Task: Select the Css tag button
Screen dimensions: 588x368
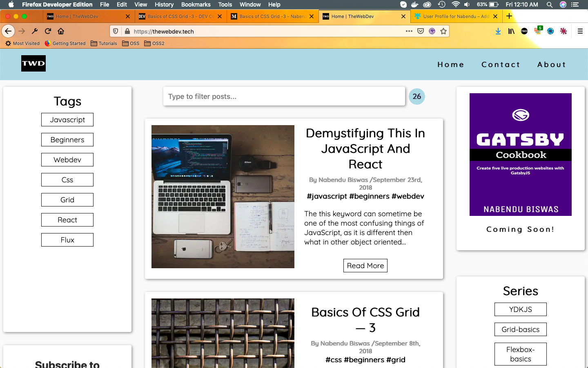Action: tap(67, 180)
